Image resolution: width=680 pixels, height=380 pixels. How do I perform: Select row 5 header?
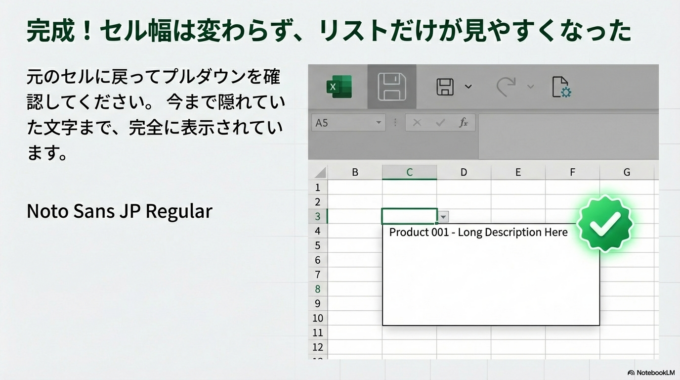(x=318, y=245)
